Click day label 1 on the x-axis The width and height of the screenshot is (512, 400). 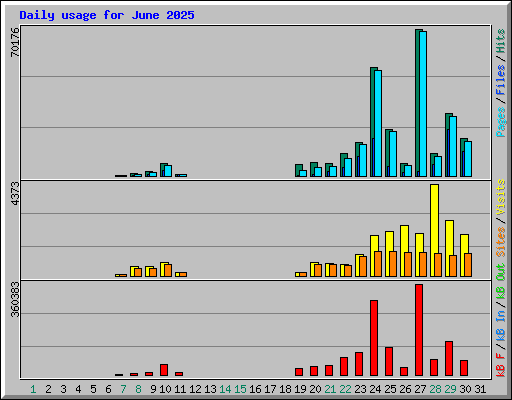(x=33, y=389)
